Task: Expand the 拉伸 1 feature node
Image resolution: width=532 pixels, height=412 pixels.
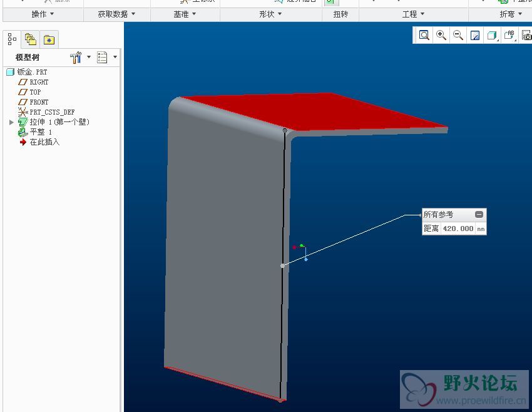Action: tap(11, 122)
